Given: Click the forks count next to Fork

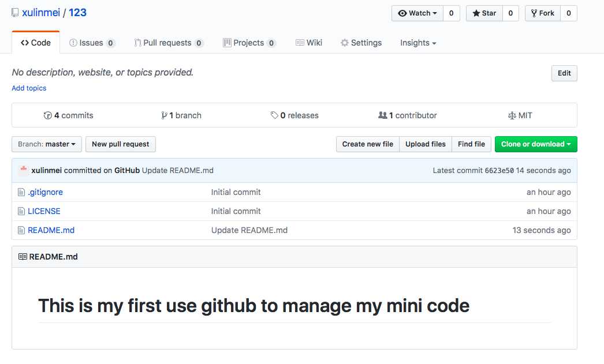Looking at the screenshot, I should 569,13.
